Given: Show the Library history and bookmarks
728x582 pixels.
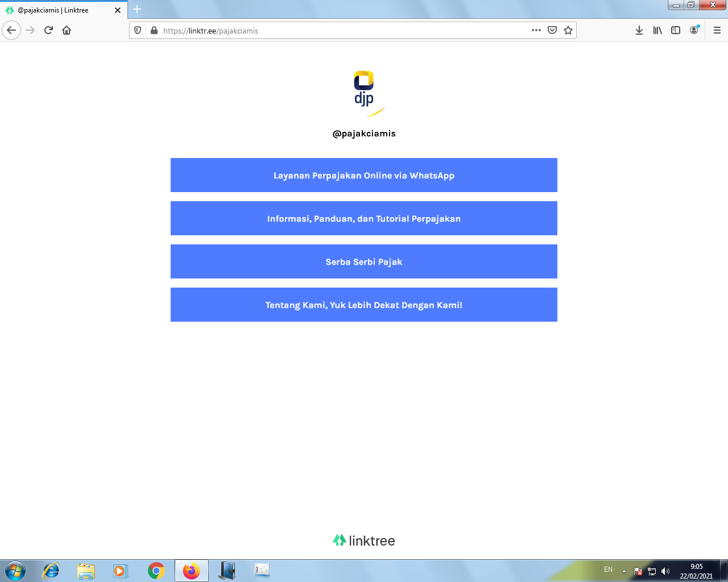Looking at the screenshot, I should coord(657,30).
